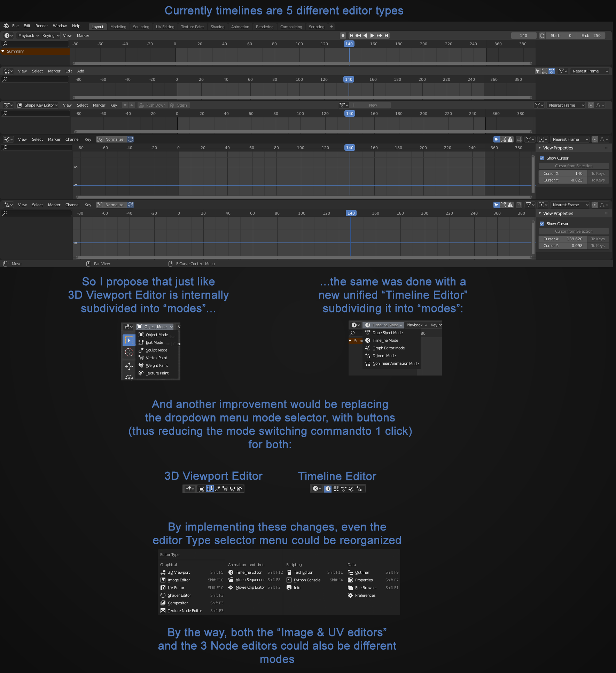The image size is (616, 673).
Task: Toggle the preview range clock icon
Action: [x=542, y=36]
